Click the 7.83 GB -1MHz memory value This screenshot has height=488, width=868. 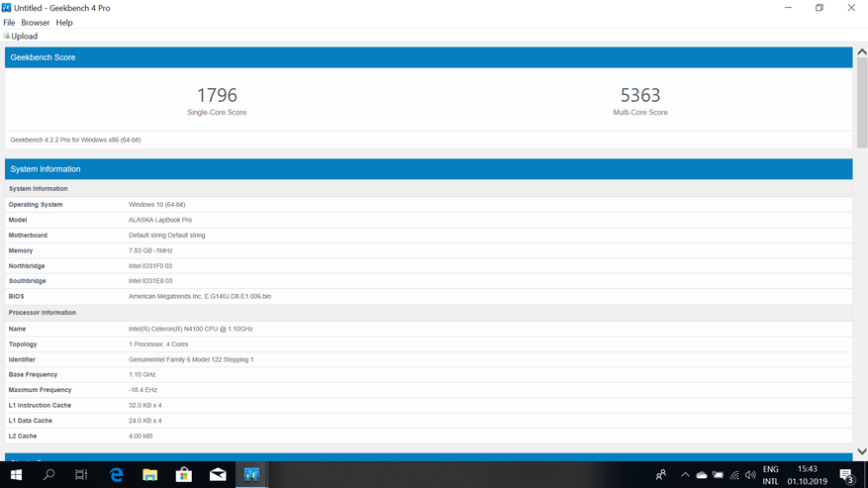[150, 250]
